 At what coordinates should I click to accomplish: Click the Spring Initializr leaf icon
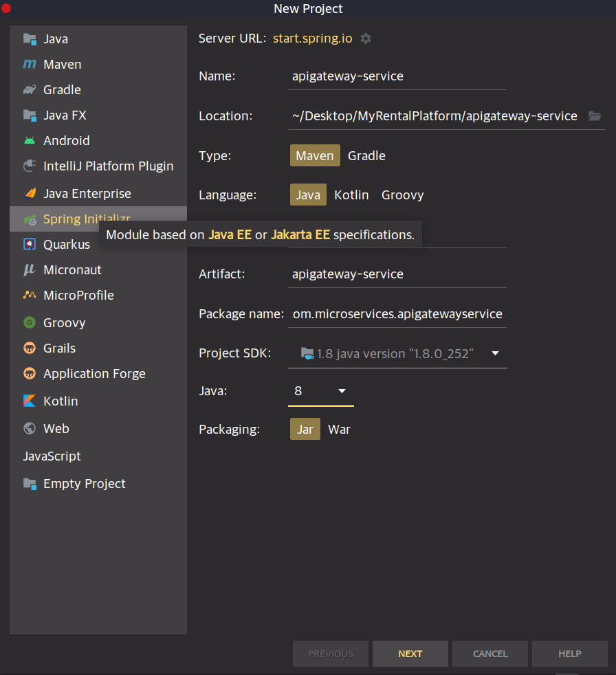(x=30, y=219)
